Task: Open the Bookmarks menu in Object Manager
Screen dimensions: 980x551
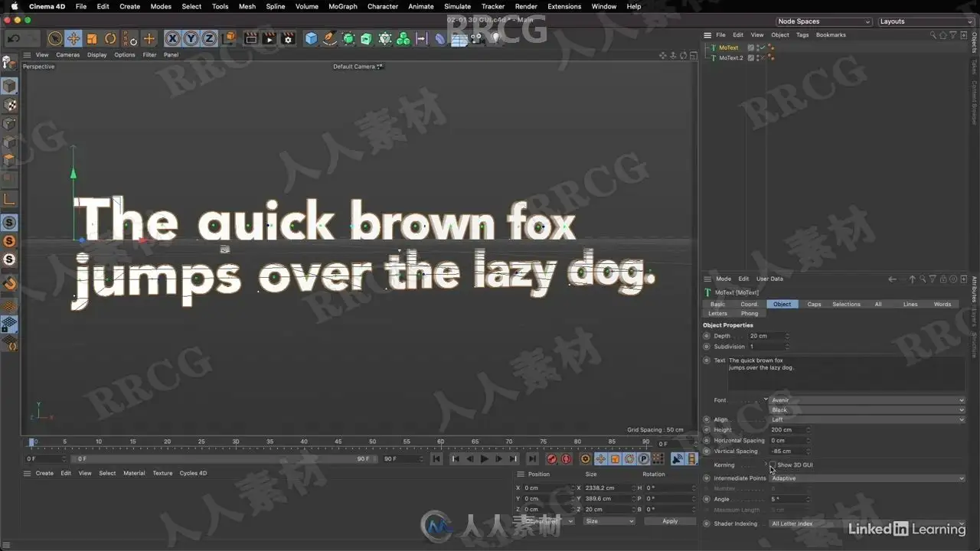Action: click(831, 35)
